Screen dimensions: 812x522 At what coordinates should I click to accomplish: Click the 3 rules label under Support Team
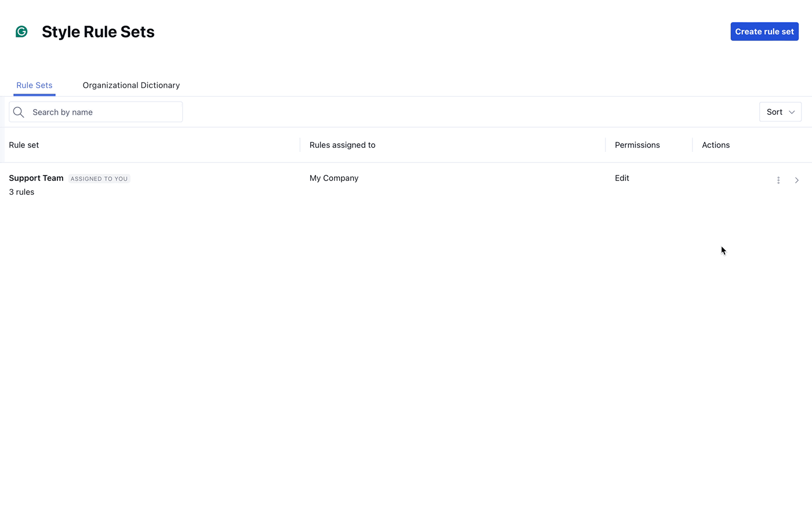point(21,192)
